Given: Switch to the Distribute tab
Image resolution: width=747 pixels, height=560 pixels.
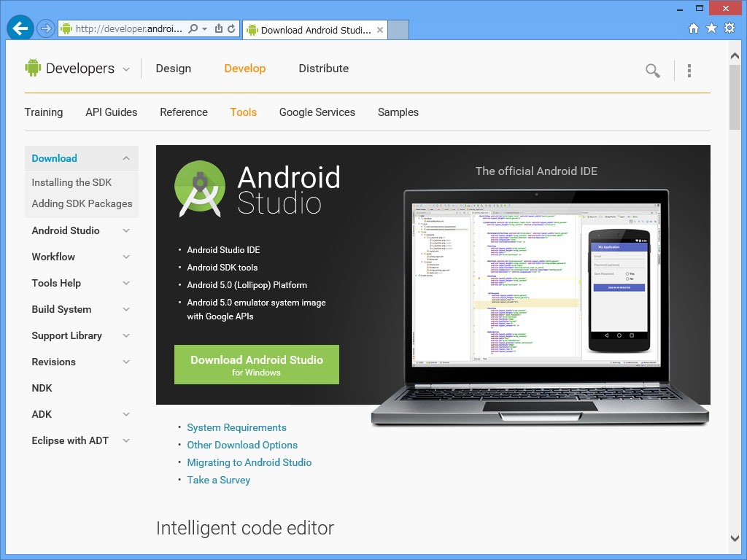Looking at the screenshot, I should 323,69.
